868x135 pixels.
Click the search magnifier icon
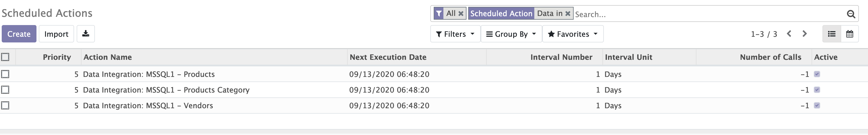tap(851, 14)
